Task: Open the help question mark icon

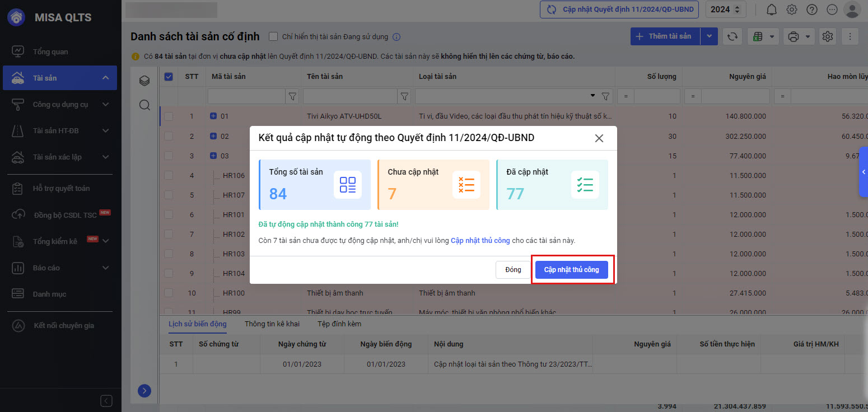Action: click(x=812, y=10)
